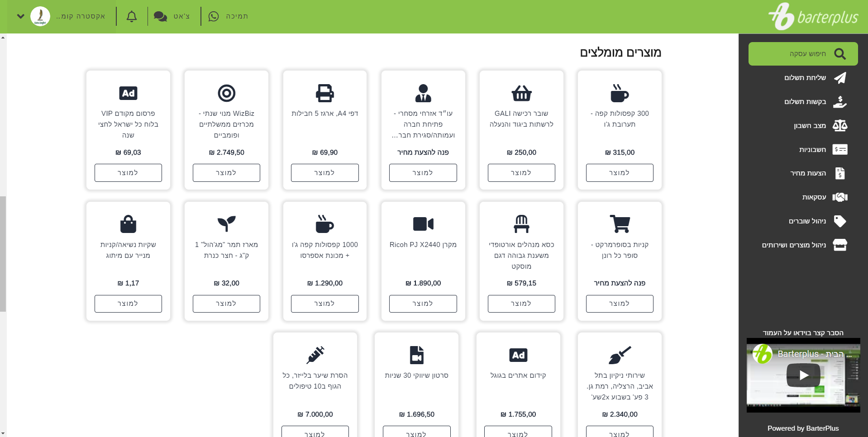This screenshot has height=437, width=868.
Task: Open the user profile avatar menu
Action: tap(40, 17)
